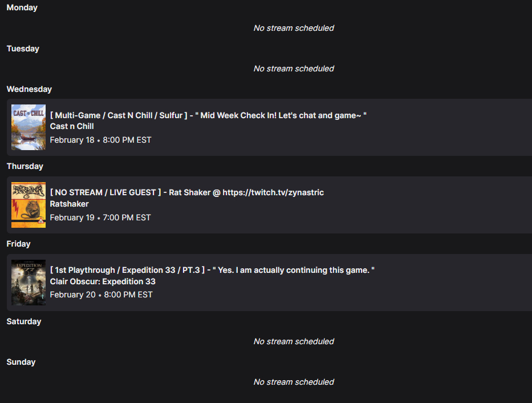The height and width of the screenshot is (403, 532).
Task: Open the Clair Obscur: Expedition 33 game name
Action: pos(103,281)
